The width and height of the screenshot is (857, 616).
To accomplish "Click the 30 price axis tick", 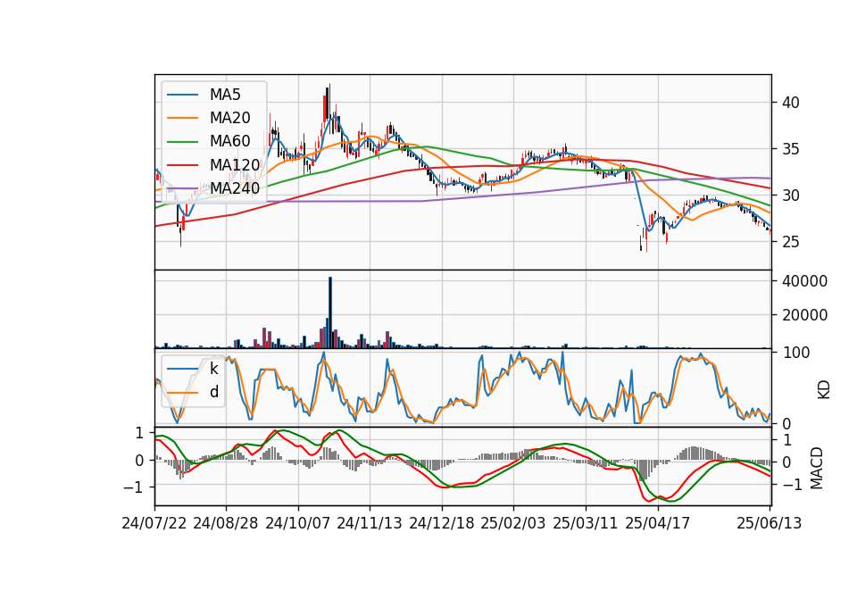I will pyautogui.click(x=790, y=196).
